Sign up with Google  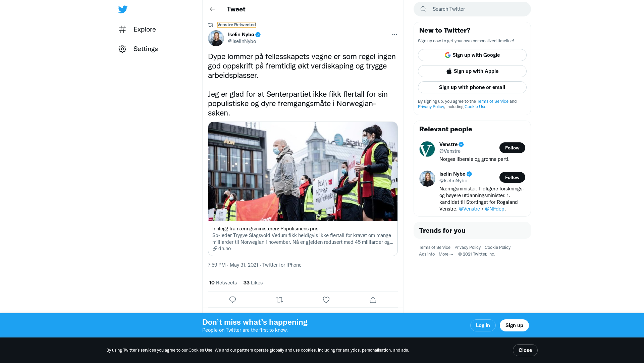472,55
